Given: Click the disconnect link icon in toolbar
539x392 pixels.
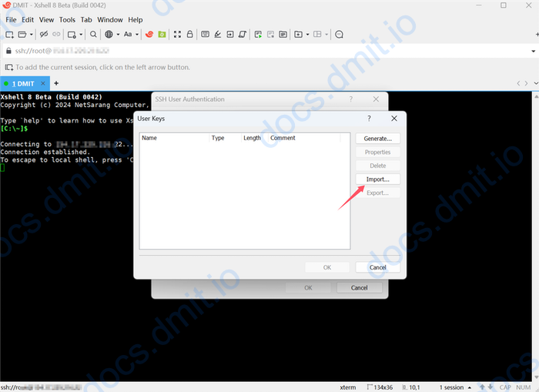Looking at the screenshot, I should 43,35.
